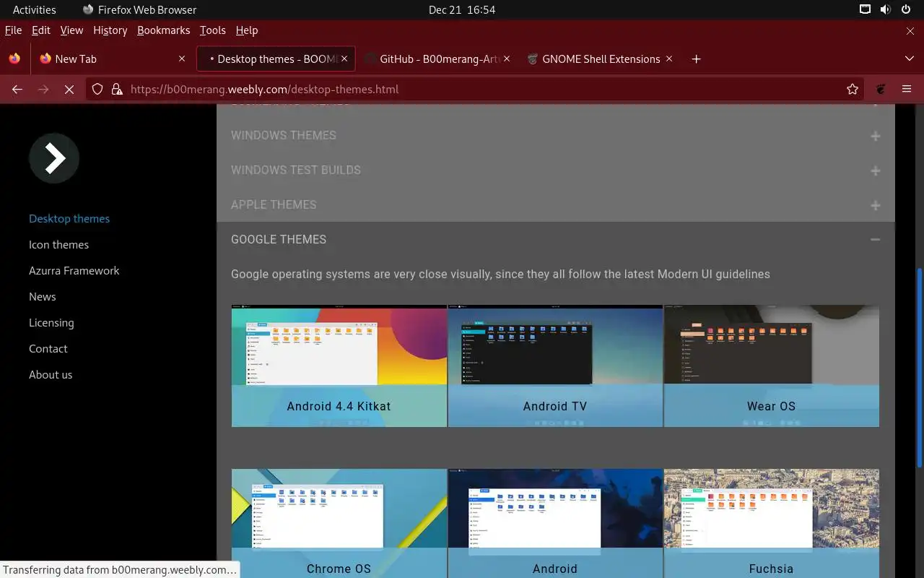924x578 pixels.
Task: Open the Android theme thumbnail
Action: tap(555, 523)
